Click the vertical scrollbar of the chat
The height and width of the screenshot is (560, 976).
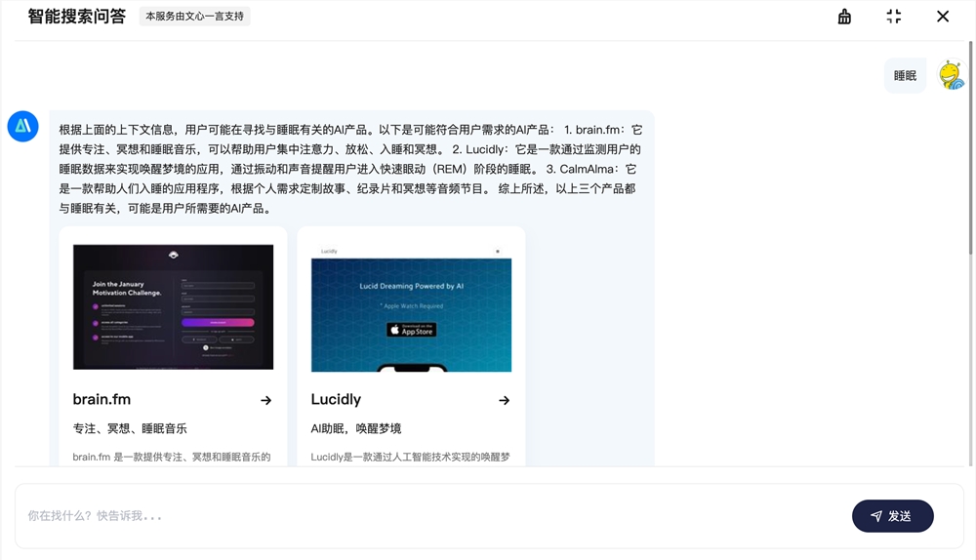pyautogui.click(x=970, y=148)
